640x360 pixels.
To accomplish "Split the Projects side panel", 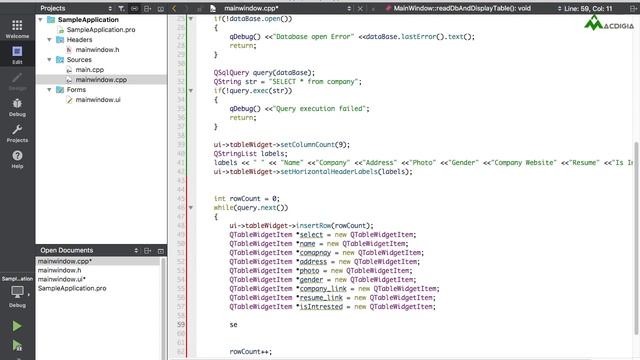I will tap(147, 8).
